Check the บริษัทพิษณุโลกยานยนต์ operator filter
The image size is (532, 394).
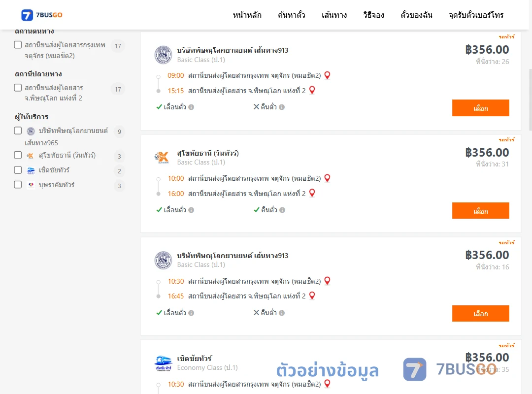18,131
